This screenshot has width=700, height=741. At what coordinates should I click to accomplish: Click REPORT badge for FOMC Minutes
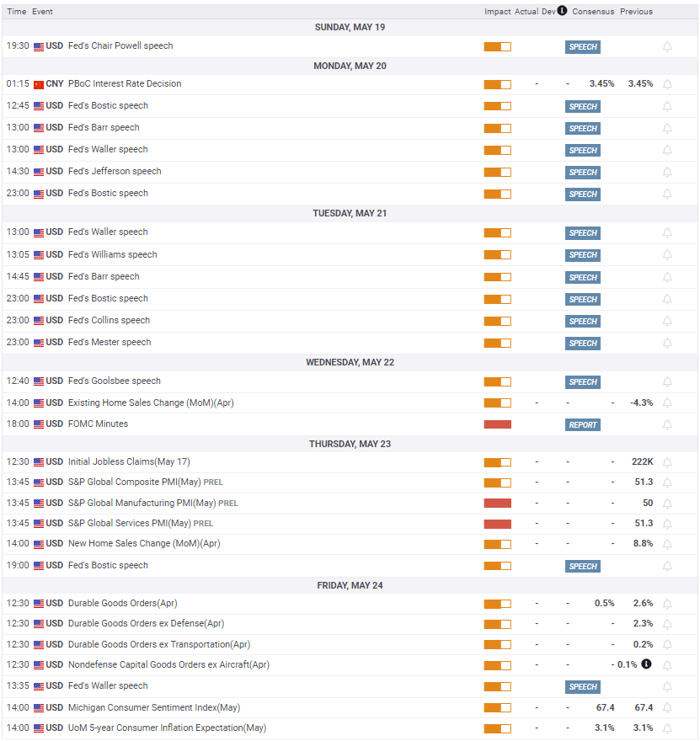coord(582,425)
